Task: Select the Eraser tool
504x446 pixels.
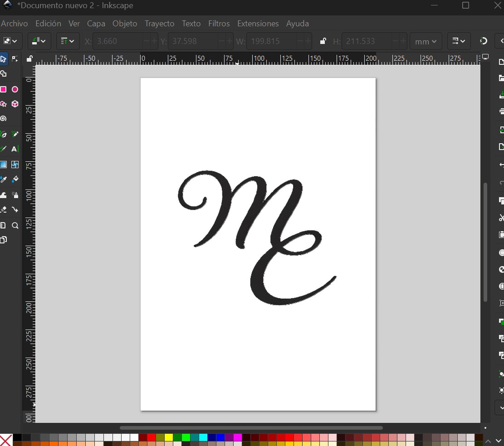Action: (x=4, y=210)
